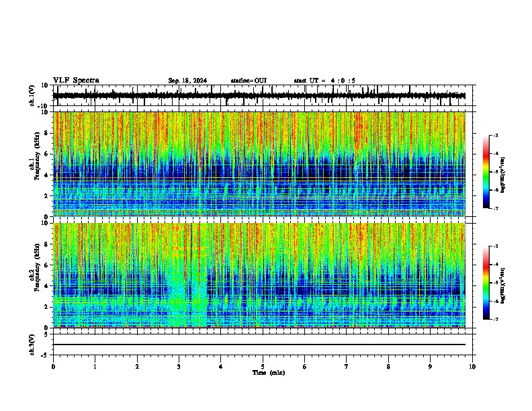Click the "ch.1(V)" axis label
The height and width of the screenshot is (411, 532).
tap(32, 95)
